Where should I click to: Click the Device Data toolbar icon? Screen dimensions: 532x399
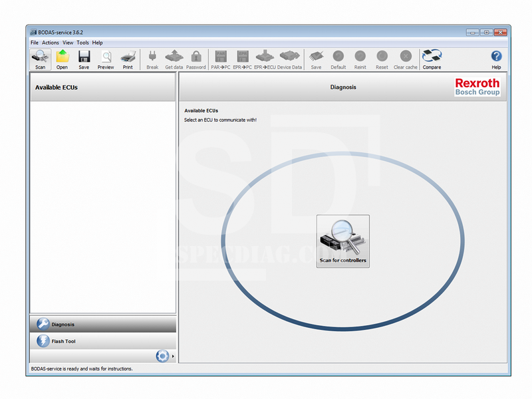pyautogui.click(x=289, y=59)
